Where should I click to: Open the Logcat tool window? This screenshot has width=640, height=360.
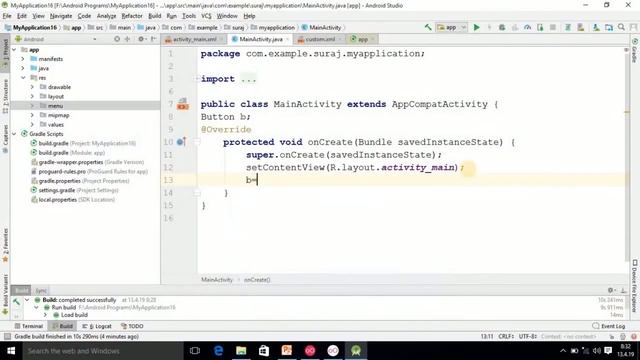[97, 326]
